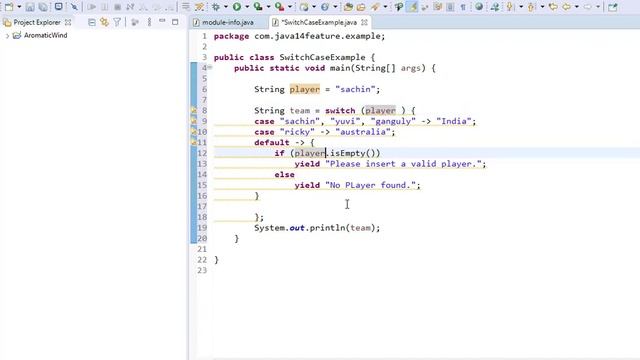Click the Resume debug icon
Viewport: 640px width, 360px height.
92,7
